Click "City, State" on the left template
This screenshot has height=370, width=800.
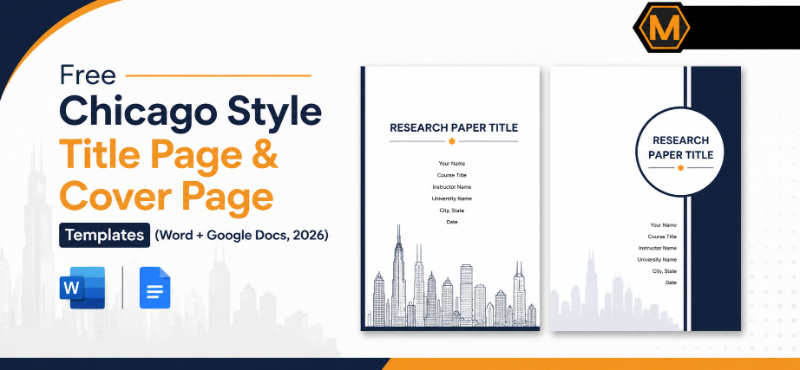pyautogui.click(x=452, y=210)
